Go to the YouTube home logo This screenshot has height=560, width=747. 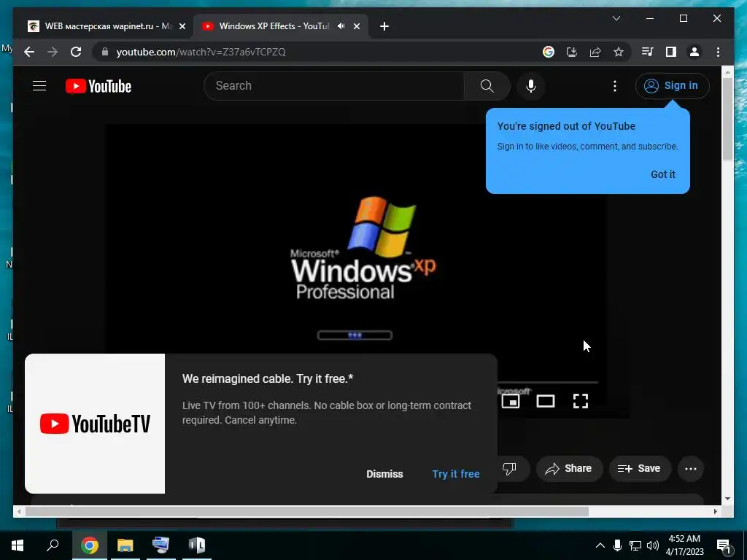(98, 86)
